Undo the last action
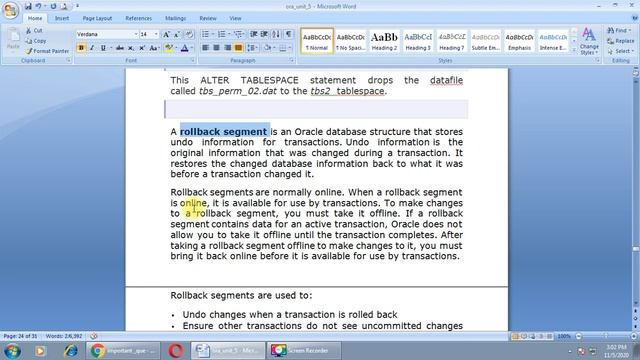This screenshot has width=640, height=360. click(x=38, y=6)
